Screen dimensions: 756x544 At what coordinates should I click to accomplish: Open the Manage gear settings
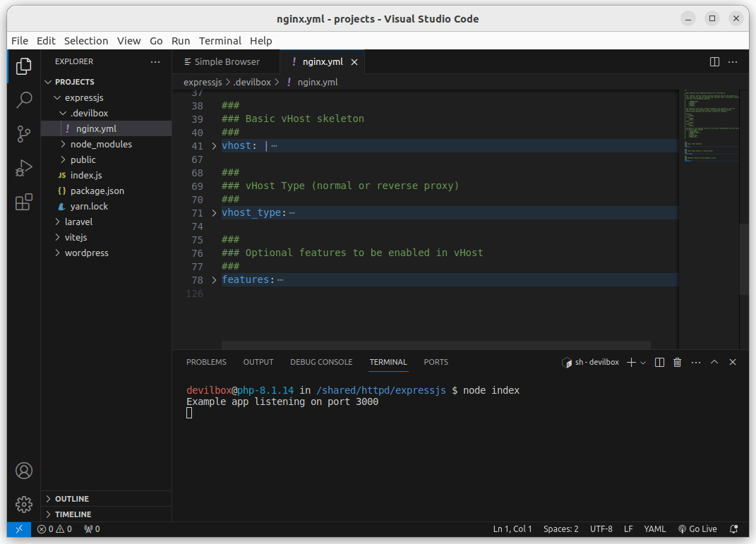24,504
